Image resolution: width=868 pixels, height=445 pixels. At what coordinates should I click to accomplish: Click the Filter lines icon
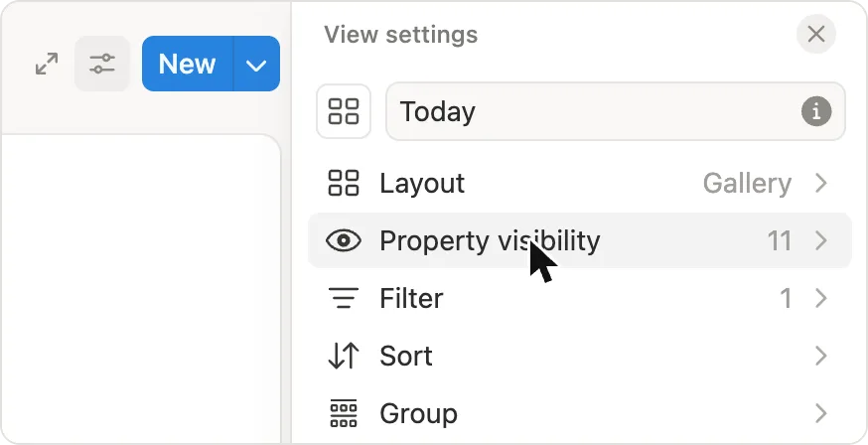(x=344, y=298)
